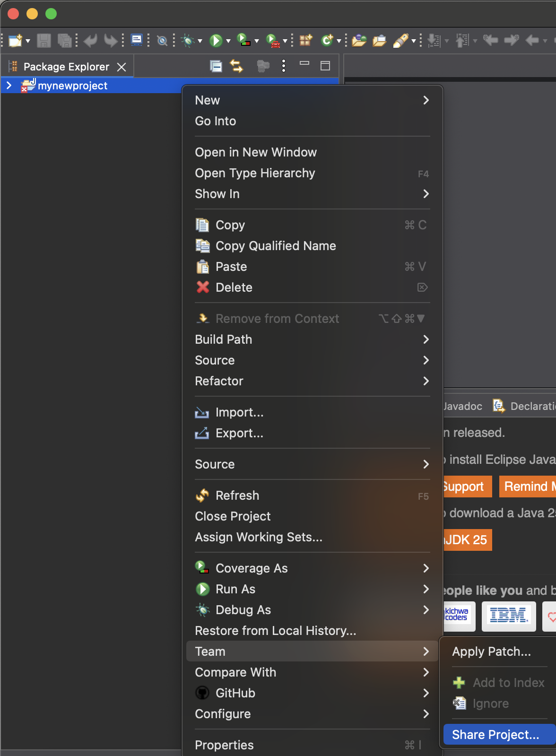Open Package Explorer view menu (three dots)
Image resolution: width=556 pixels, height=756 pixels.
click(x=284, y=66)
